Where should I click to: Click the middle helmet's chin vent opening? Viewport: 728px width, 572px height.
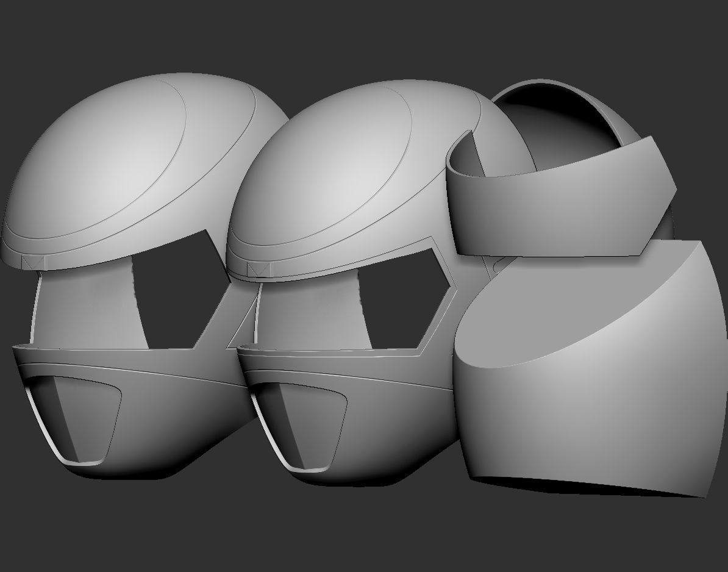click(x=299, y=427)
